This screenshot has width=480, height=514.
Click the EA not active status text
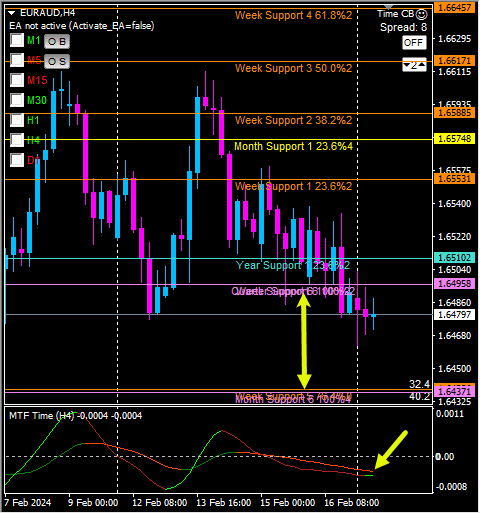point(82,26)
